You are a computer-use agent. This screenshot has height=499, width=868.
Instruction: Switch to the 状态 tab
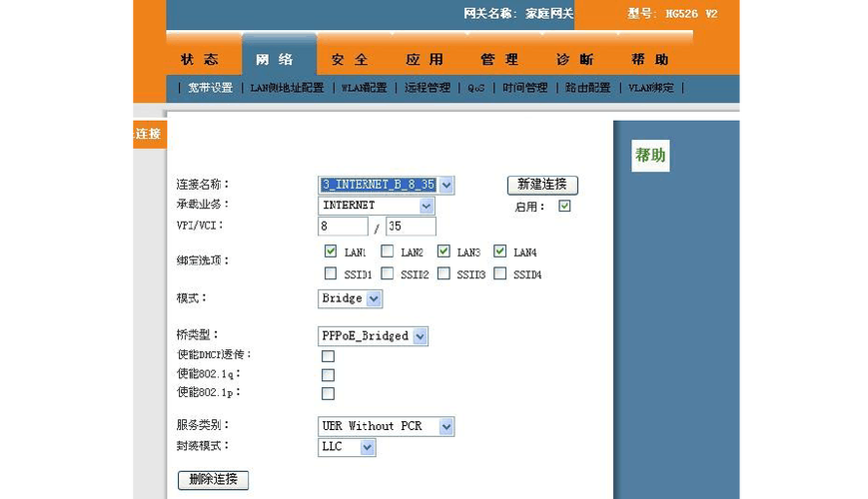click(200, 60)
